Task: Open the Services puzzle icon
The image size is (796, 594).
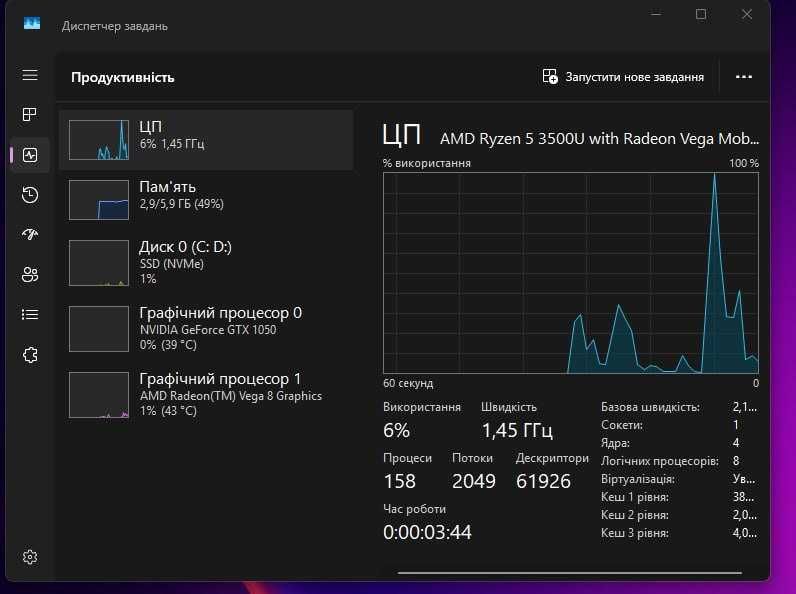Action: [x=30, y=354]
